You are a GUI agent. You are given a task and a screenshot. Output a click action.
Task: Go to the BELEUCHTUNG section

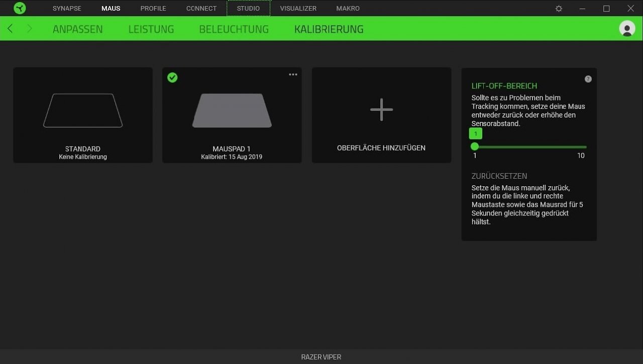234,29
